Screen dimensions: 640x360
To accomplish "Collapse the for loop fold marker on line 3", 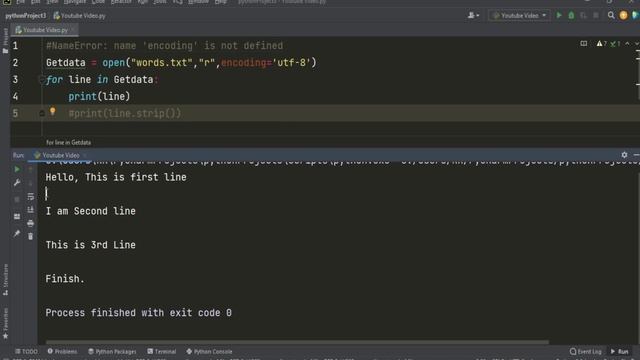I will [x=41, y=79].
